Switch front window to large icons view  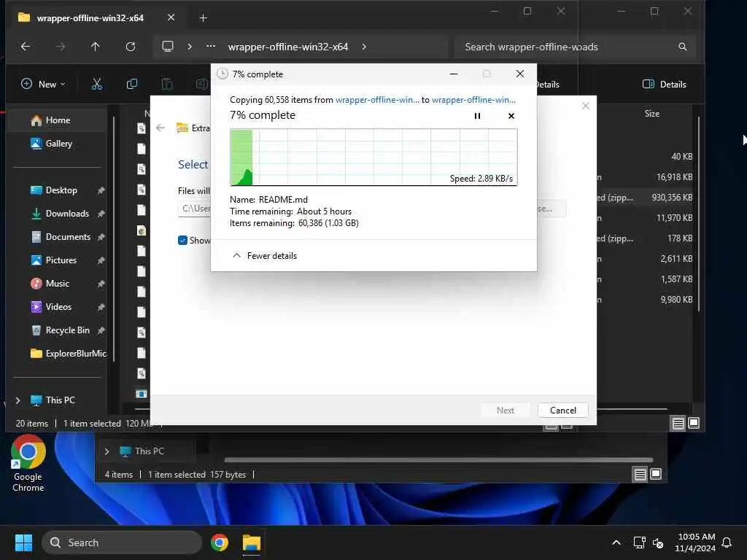click(x=694, y=423)
